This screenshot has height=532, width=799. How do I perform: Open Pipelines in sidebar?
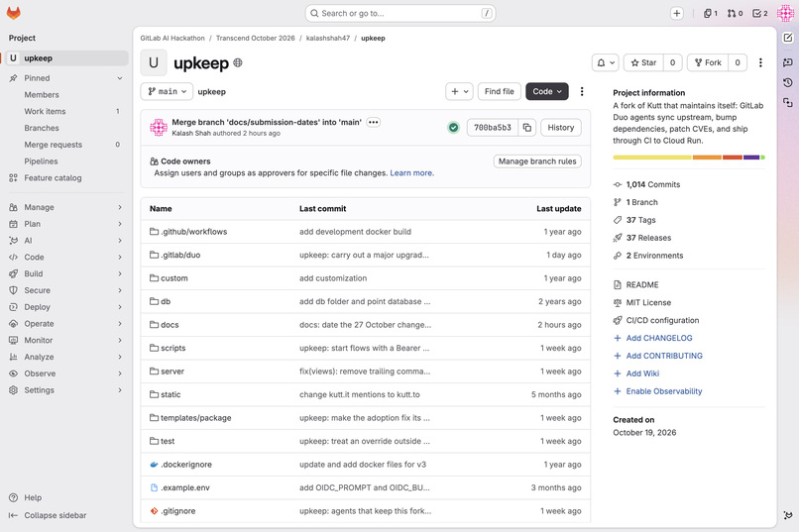click(66, 161)
